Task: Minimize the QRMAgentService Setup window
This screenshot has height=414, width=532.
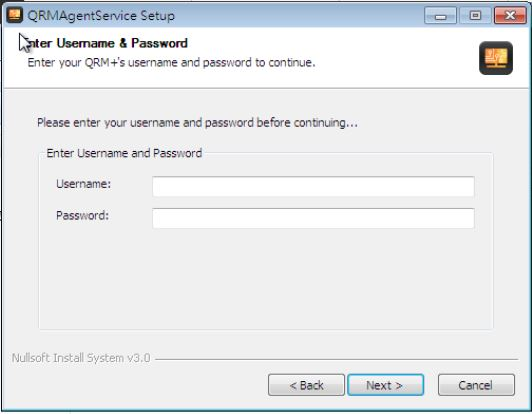Action: pos(440,16)
